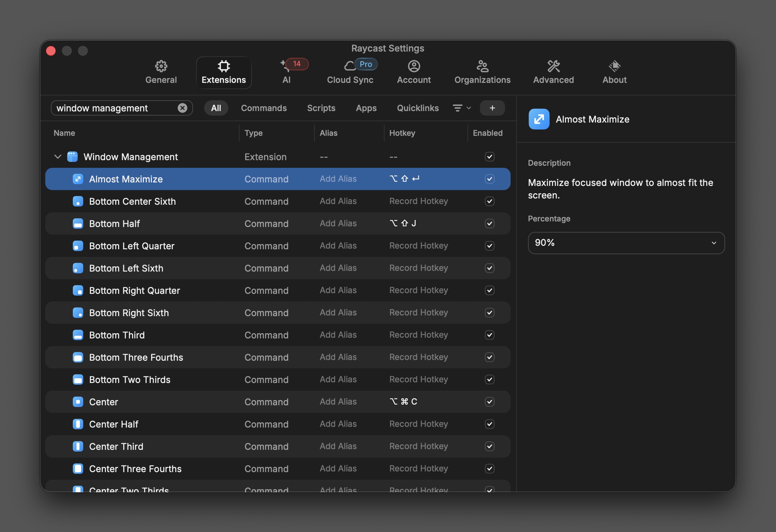Click the window management search field

[115, 108]
